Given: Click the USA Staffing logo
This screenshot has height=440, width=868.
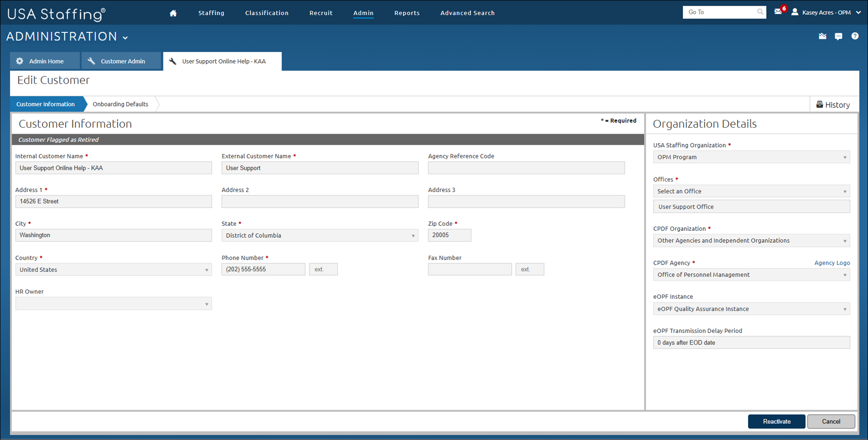Looking at the screenshot, I should tap(56, 14).
